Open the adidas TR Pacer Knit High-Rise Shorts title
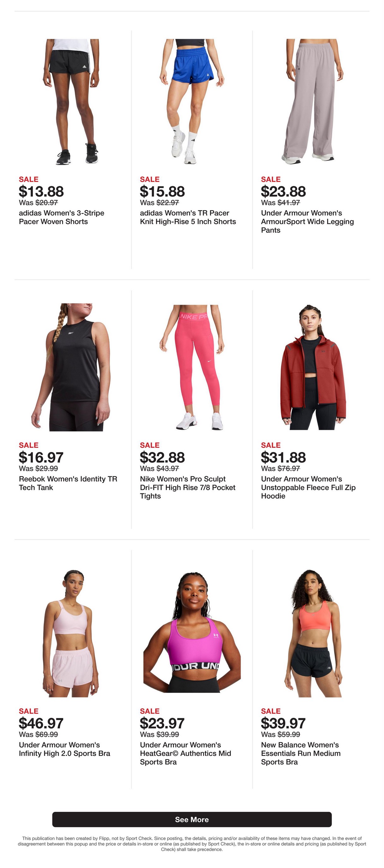 [188, 217]
